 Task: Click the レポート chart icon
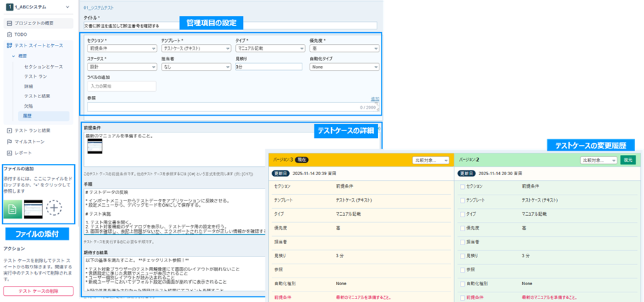pos(9,153)
